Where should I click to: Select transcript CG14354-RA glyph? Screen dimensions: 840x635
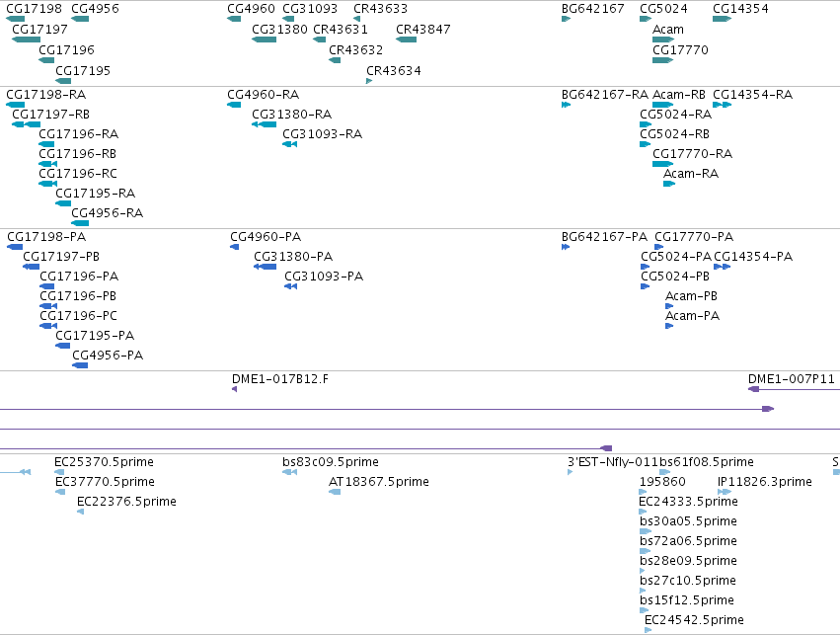tap(723, 105)
